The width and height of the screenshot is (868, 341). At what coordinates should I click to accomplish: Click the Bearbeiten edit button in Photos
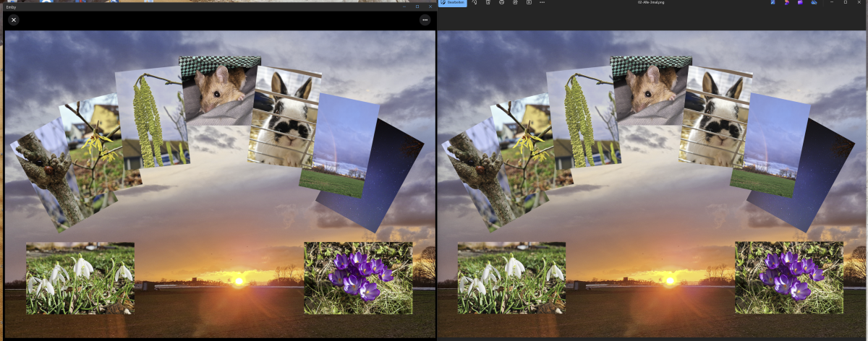454,3
